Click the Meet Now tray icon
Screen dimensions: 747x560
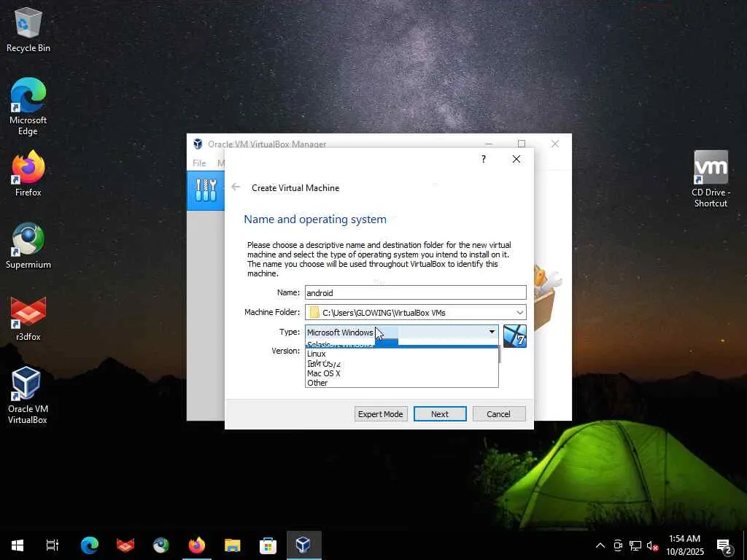(x=618, y=545)
